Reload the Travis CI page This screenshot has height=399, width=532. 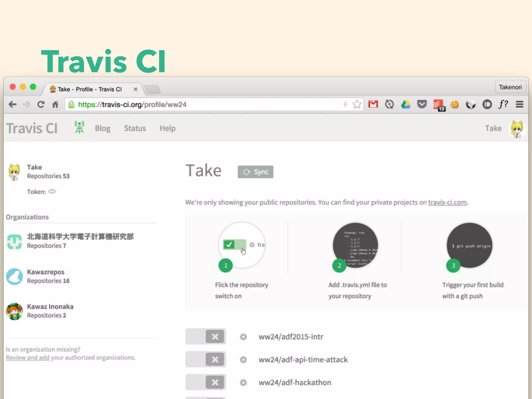[41, 105]
